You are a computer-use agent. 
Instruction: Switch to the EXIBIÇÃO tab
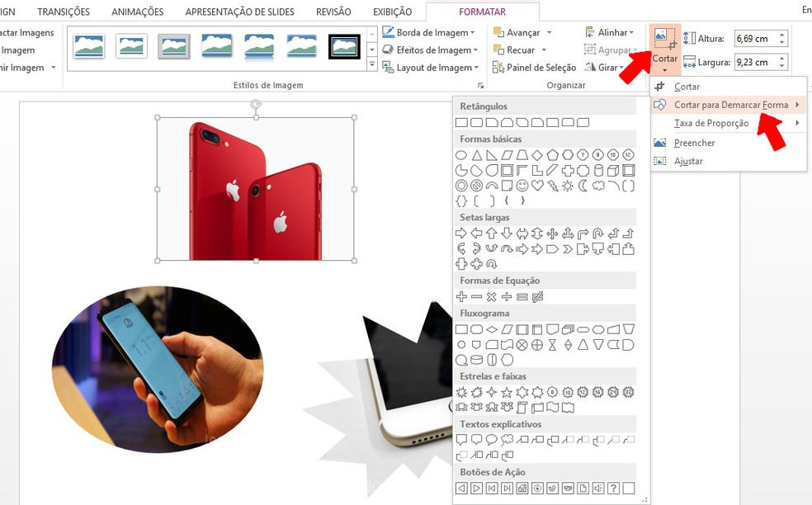[393, 12]
